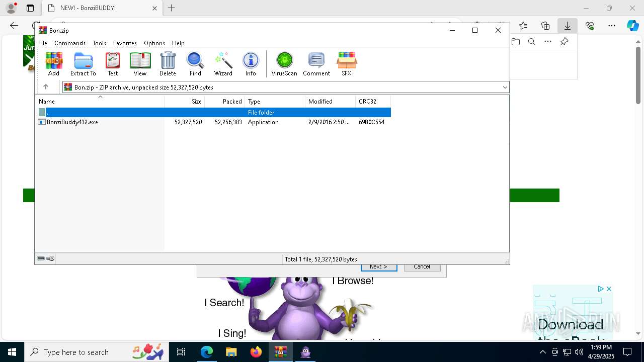The image size is (644, 362).
Task: Click BonziBuddy taskbar icon
Action: pyautogui.click(x=305, y=352)
